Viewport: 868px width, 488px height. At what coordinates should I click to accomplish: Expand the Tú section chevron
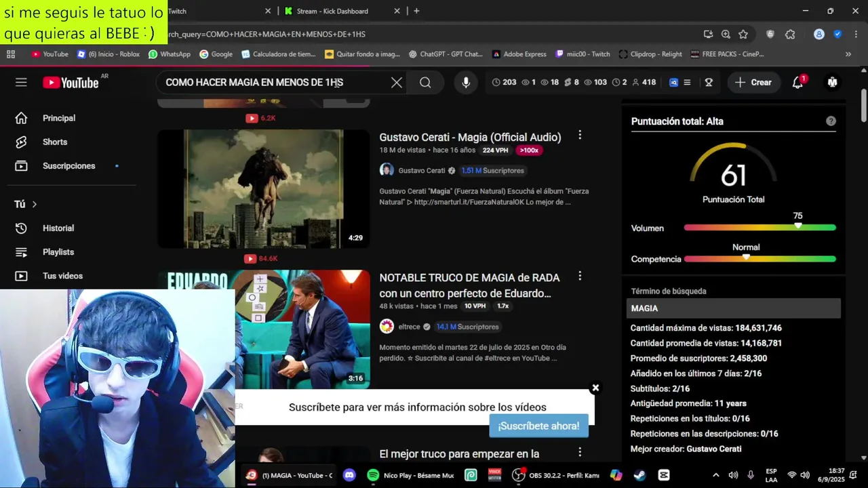(x=34, y=204)
